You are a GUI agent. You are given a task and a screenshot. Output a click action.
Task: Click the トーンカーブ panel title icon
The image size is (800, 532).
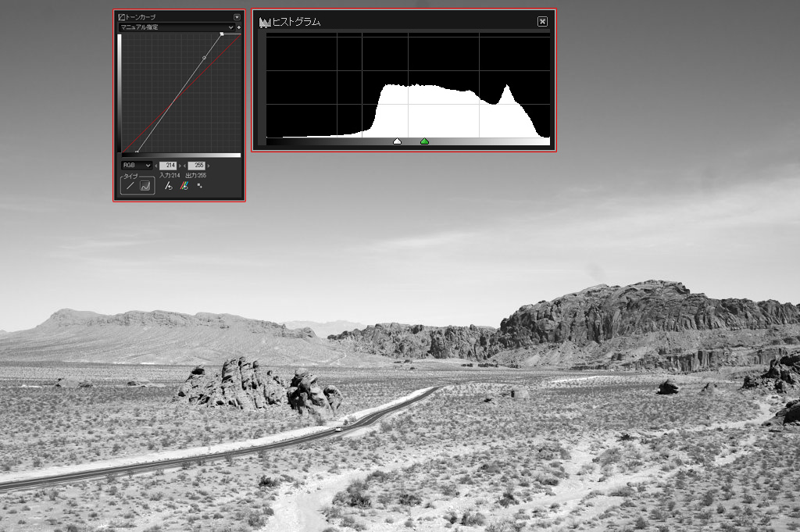[x=122, y=16]
